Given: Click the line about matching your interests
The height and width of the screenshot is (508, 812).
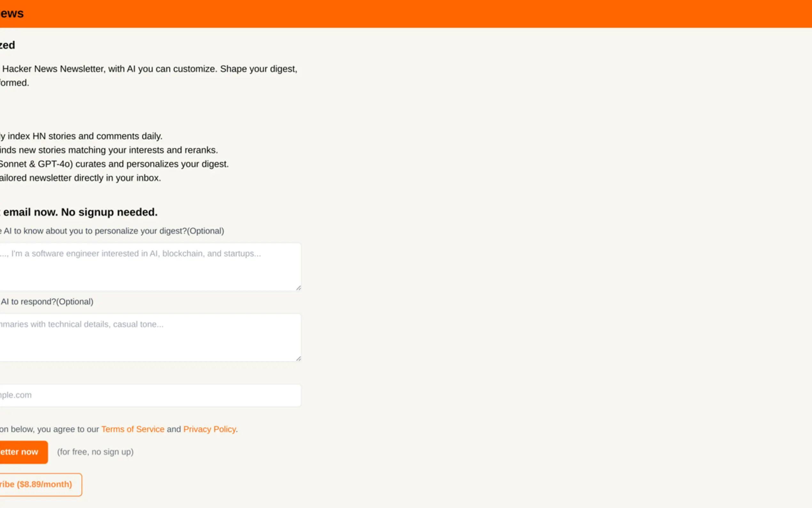Looking at the screenshot, I should [x=109, y=150].
